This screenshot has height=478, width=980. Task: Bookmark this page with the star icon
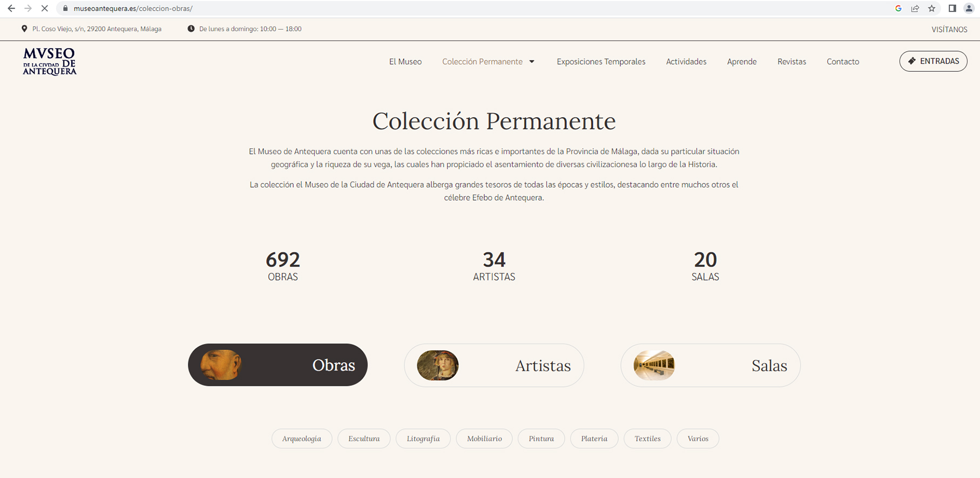pyautogui.click(x=932, y=9)
